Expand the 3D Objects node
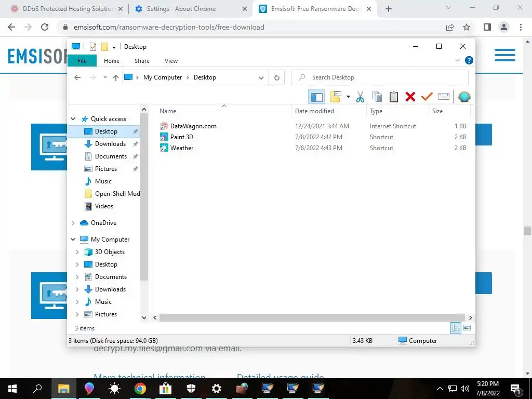This screenshot has width=532, height=399. (x=77, y=252)
